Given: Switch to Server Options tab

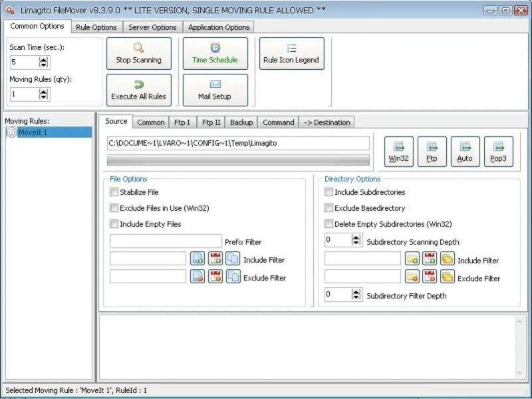Looking at the screenshot, I should pos(152,27).
